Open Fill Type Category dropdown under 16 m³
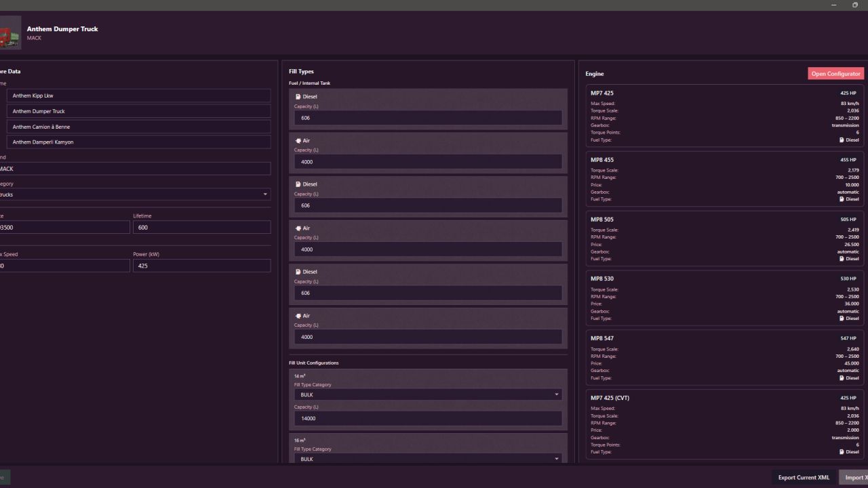Image resolution: width=868 pixels, height=488 pixels. [428, 459]
